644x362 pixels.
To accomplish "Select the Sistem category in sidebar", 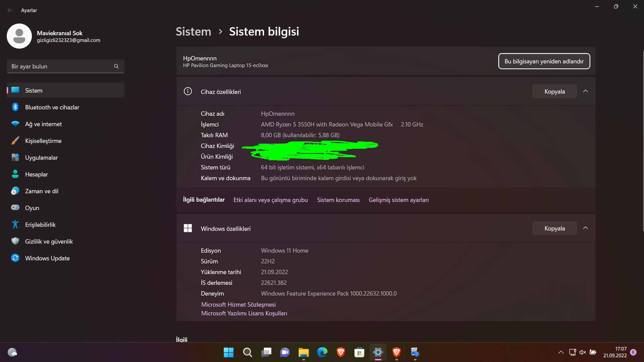I will pos(66,90).
